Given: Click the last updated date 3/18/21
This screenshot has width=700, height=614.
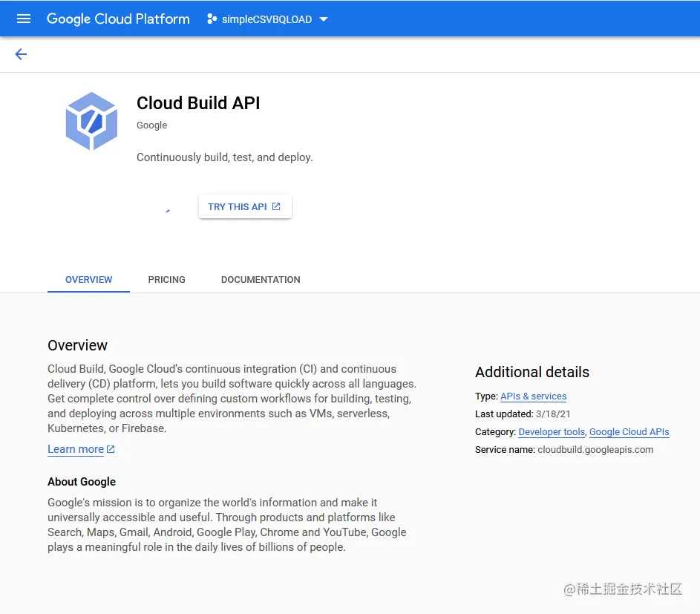Looking at the screenshot, I should coord(553,414).
